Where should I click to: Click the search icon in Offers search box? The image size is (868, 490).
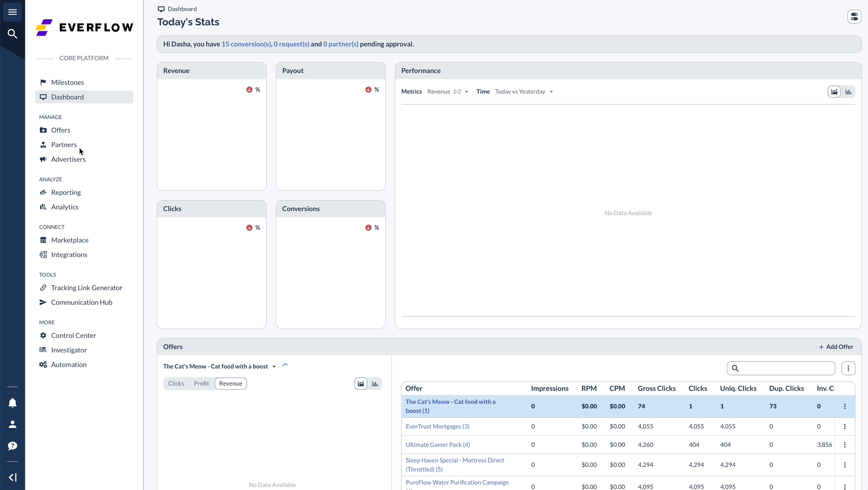pos(735,368)
